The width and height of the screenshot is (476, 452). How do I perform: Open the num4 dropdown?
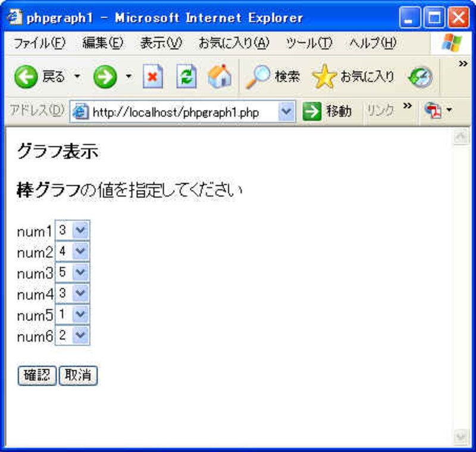coord(72,293)
